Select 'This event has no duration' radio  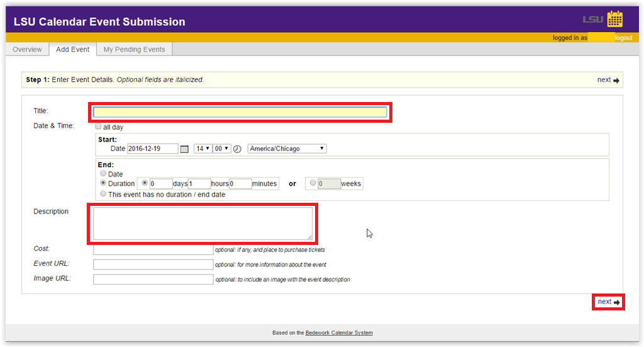[x=103, y=193]
